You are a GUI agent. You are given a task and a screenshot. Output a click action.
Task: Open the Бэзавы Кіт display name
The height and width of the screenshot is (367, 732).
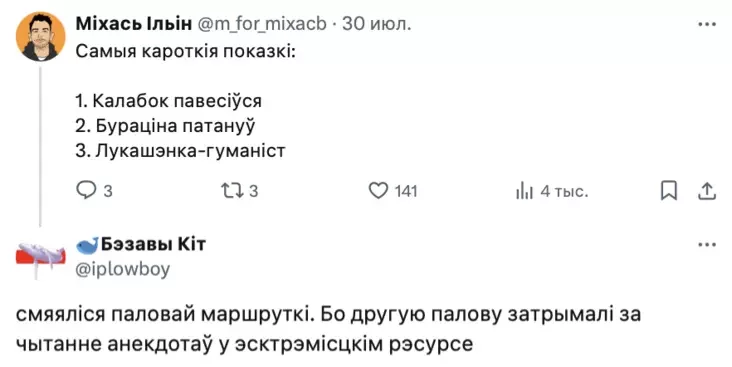153,244
